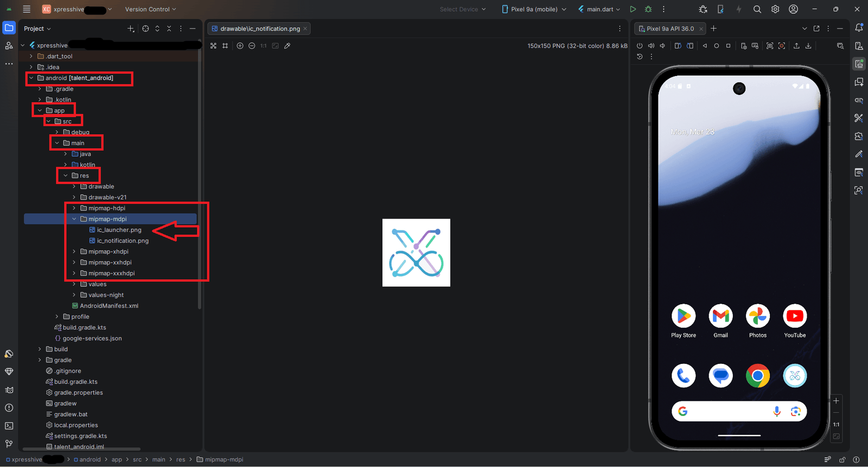Collapse the app folder
The image size is (868, 467).
click(40, 111)
